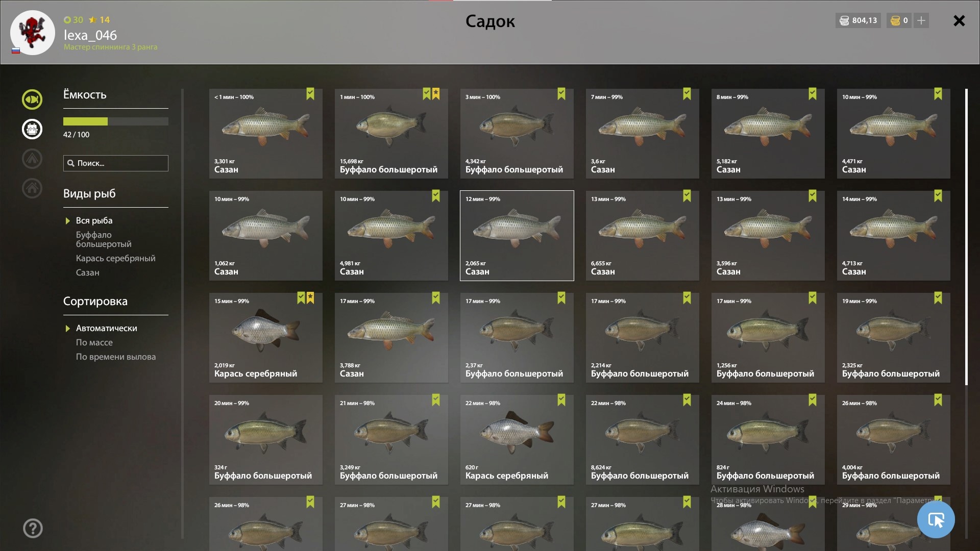980x551 pixels.
Task: Click the plus icon to add gold coins
Action: (921, 20)
